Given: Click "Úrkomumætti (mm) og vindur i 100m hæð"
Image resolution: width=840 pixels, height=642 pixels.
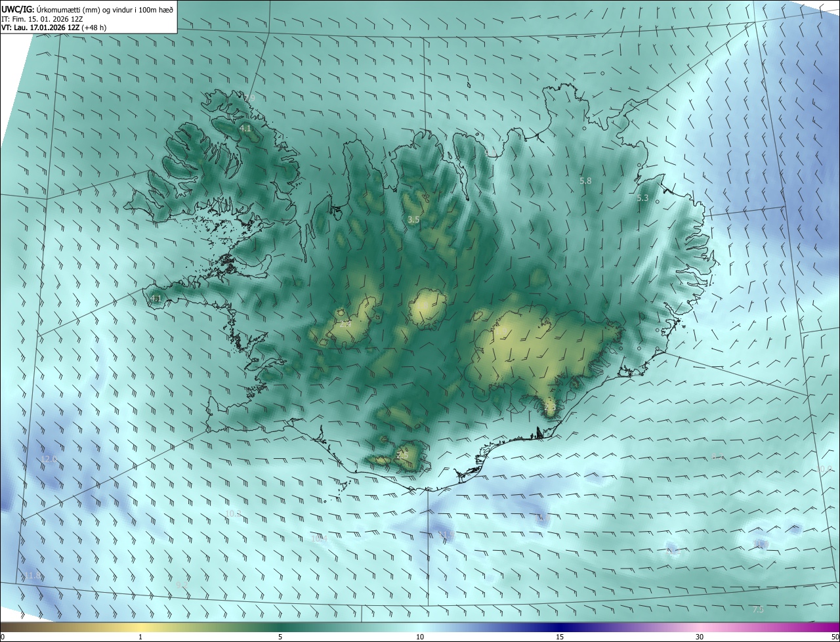Looking at the screenshot, I should [105, 9].
